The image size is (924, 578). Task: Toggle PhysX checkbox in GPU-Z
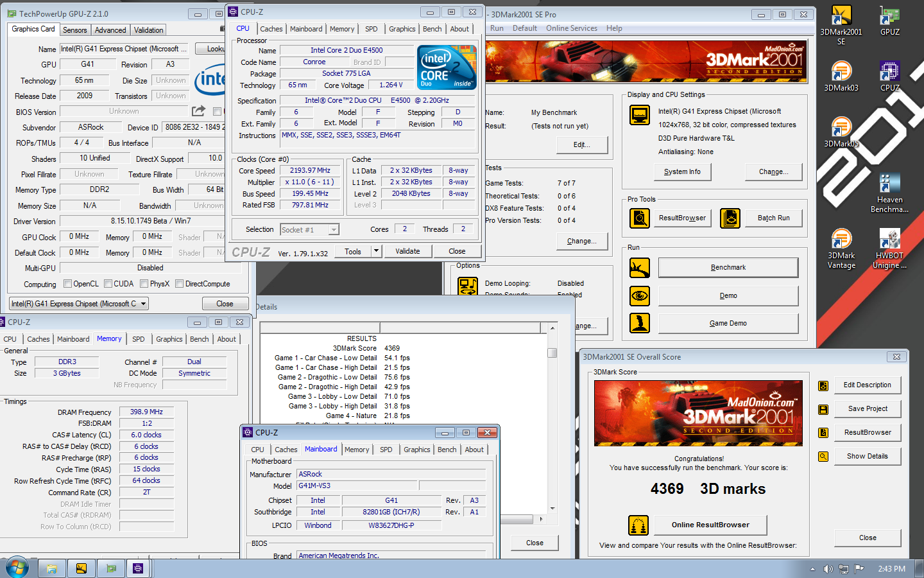(144, 284)
